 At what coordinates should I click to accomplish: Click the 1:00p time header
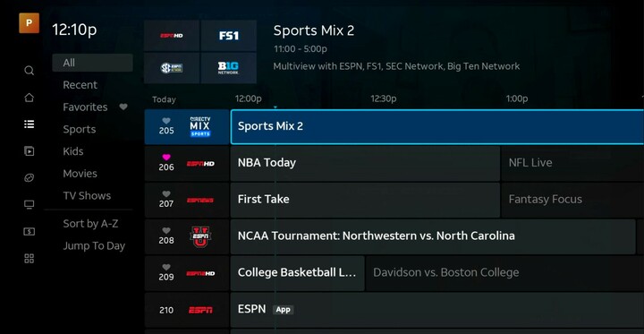point(517,99)
